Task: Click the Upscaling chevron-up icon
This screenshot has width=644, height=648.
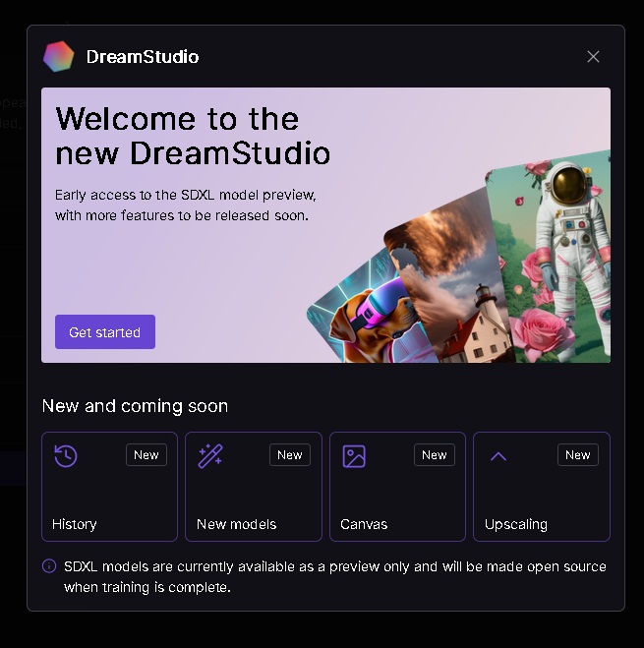Action: pos(498,456)
